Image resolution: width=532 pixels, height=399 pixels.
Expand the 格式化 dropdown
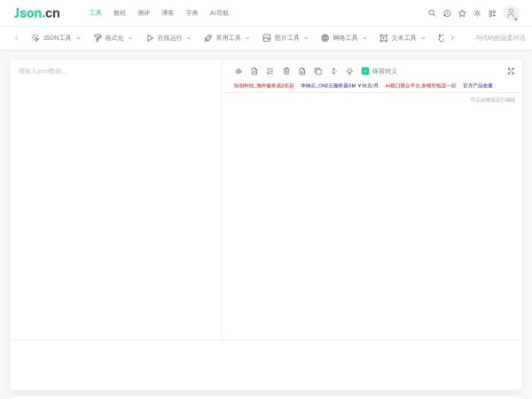pos(113,37)
